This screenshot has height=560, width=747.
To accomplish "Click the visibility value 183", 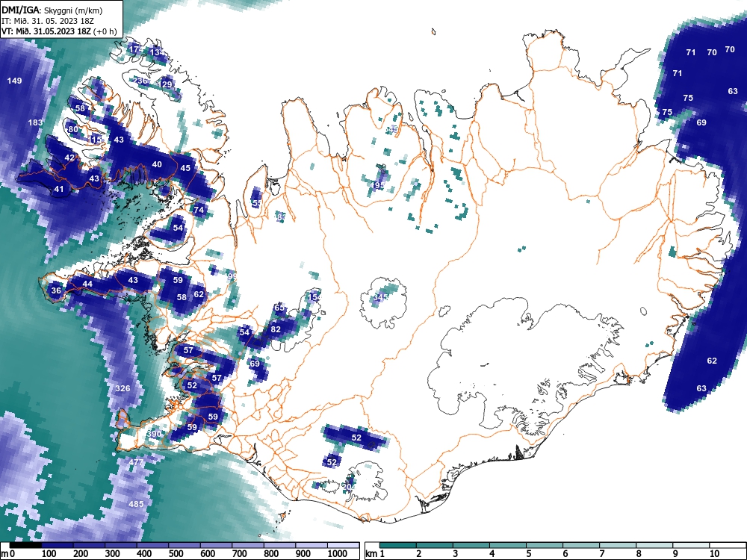I will pos(35,122).
